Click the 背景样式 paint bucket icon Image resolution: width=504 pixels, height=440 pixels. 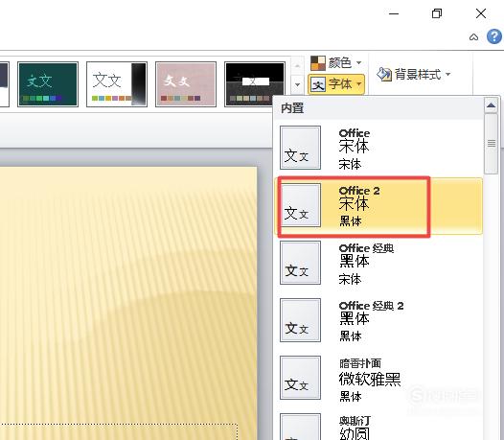pyautogui.click(x=384, y=75)
